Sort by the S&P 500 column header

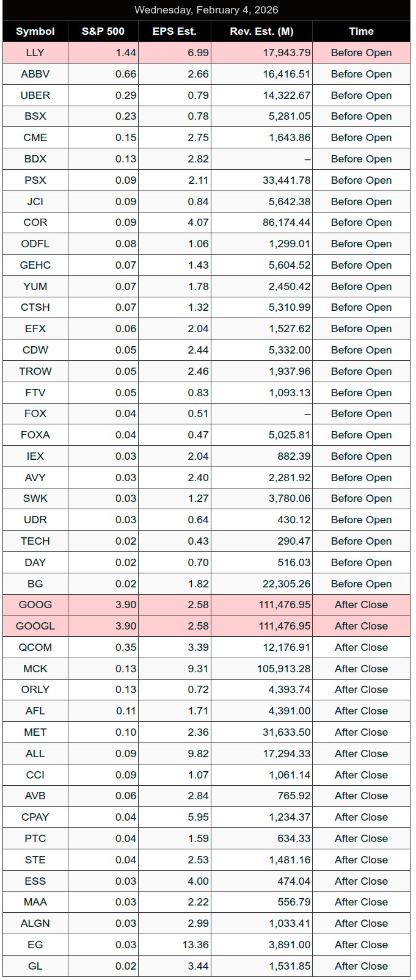point(103,31)
